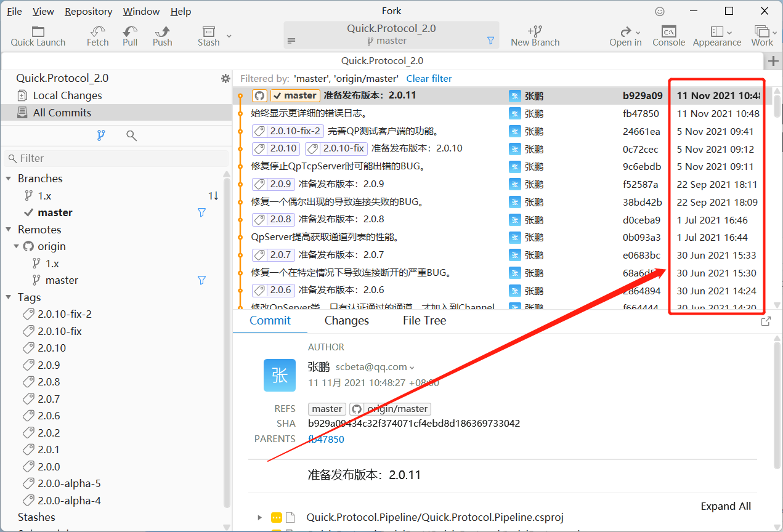Toggle the sort order on branch 1.x

click(214, 195)
